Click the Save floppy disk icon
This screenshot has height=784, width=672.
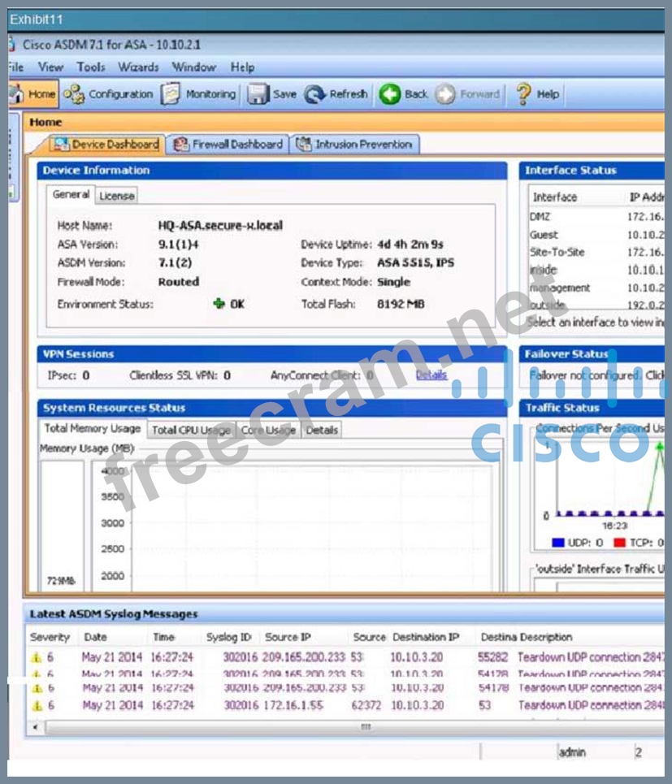[258, 94]
